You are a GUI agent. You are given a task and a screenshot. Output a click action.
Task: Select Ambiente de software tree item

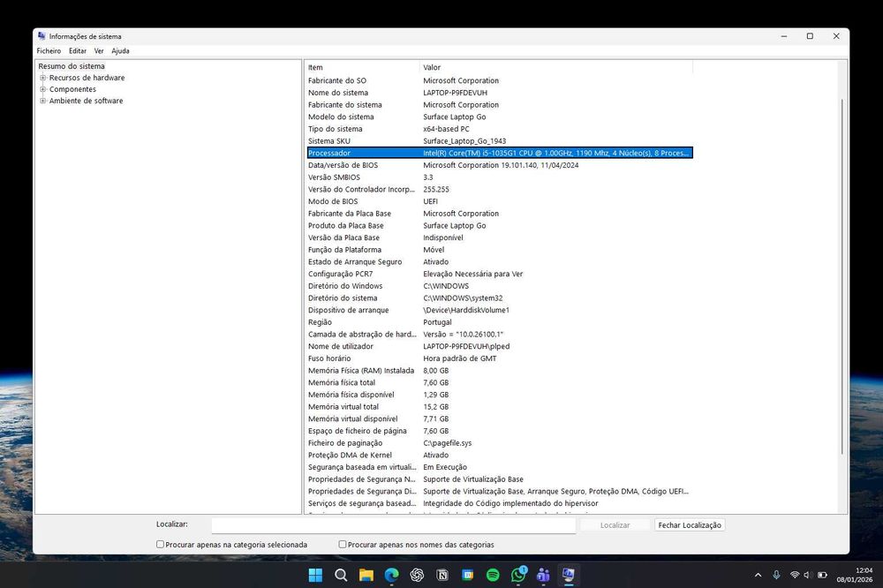86,101
